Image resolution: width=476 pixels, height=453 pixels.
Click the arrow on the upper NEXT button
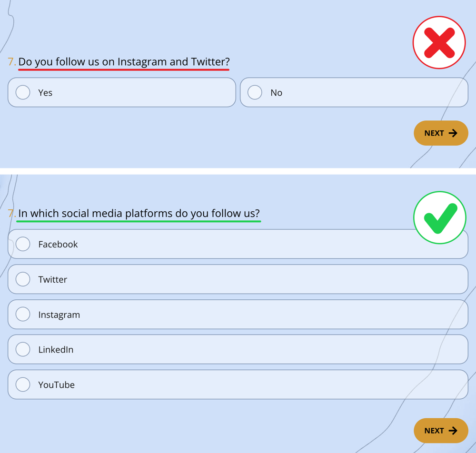point(453,133)
